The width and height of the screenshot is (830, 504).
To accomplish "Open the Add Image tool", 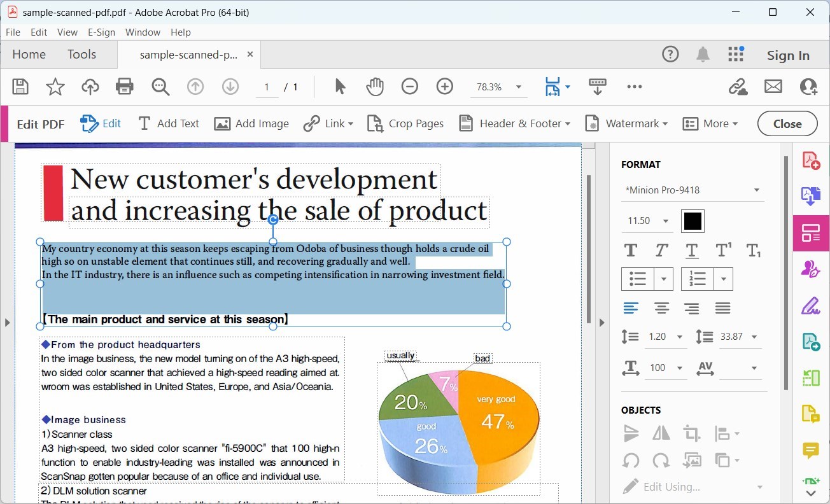I will [x=251, y=123].
